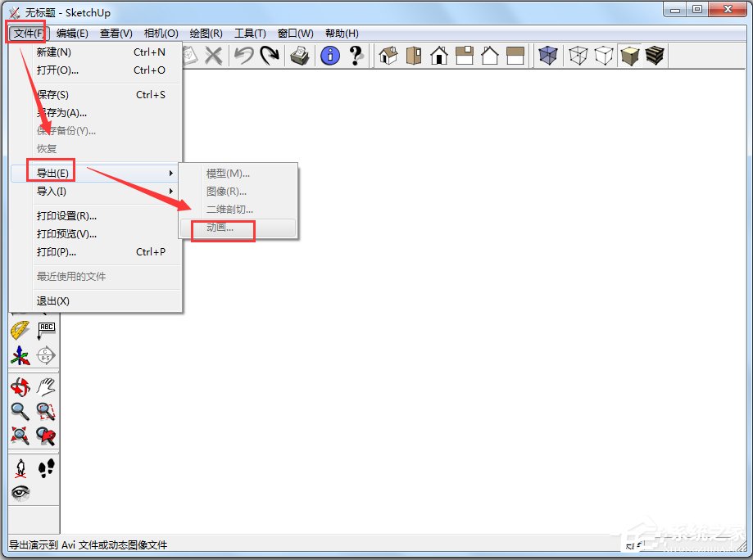Open the 窗口(W) menu

[x=295, y=33]
